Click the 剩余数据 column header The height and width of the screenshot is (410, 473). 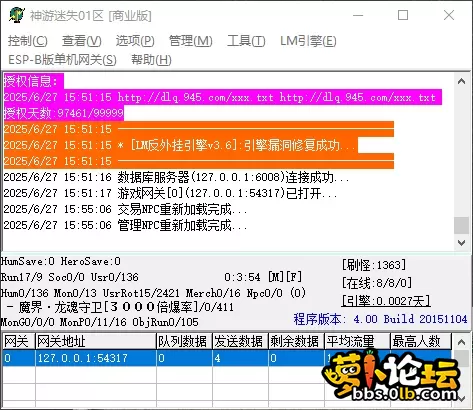coord(296,341)
